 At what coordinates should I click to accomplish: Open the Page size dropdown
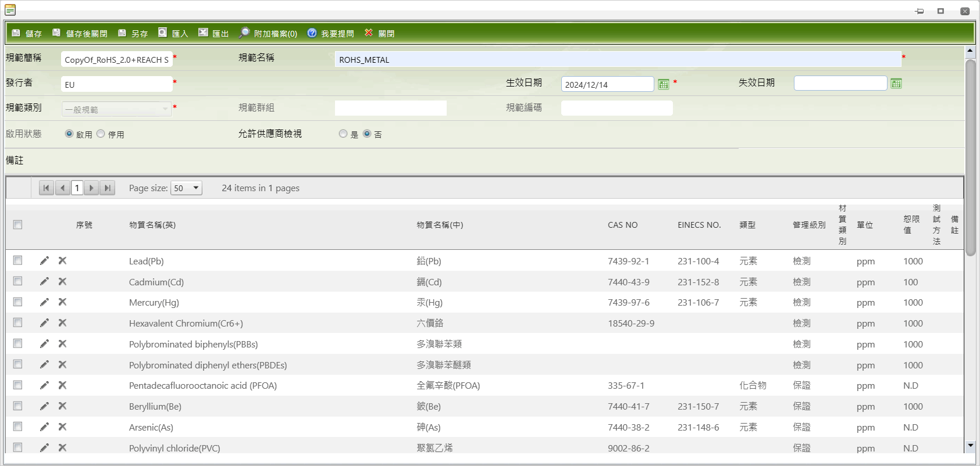click(x=186, y=188)
